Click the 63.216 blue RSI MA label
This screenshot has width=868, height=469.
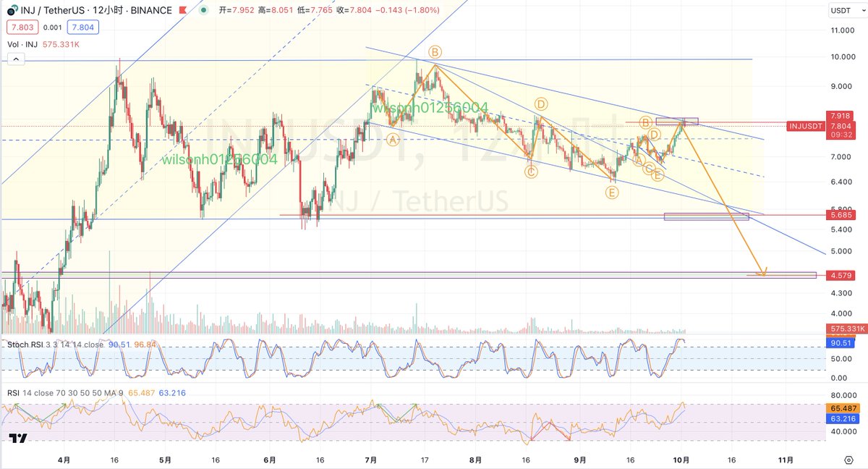(x=842, y=418)
